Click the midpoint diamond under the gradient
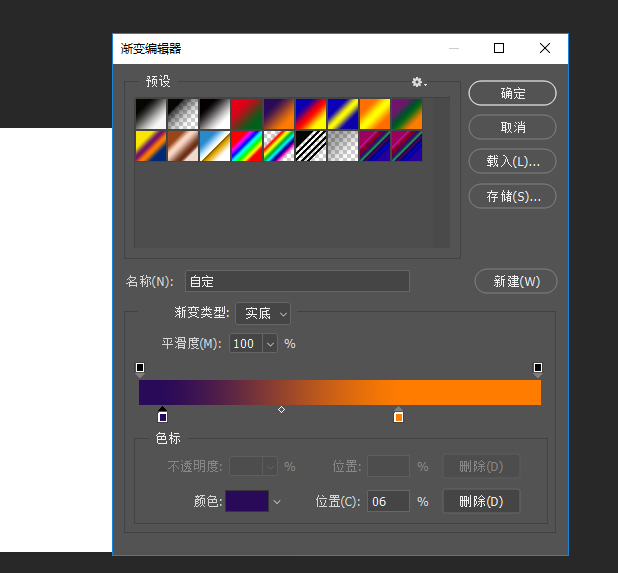This screenshot has width=618, height=573. pyautogui.click(x=281, y=410)
